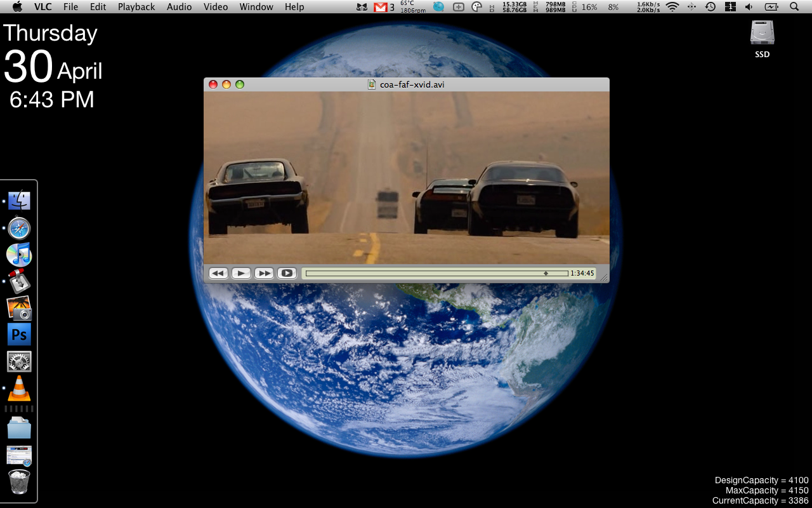
Task: Open the Help menu
Action: pos(294,7)
